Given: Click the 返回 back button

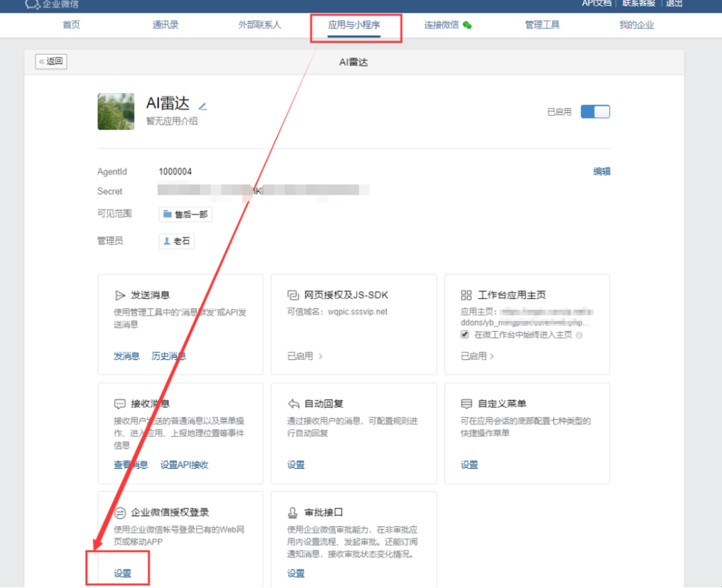Looking at the screenshot, I should pos(51,61).
